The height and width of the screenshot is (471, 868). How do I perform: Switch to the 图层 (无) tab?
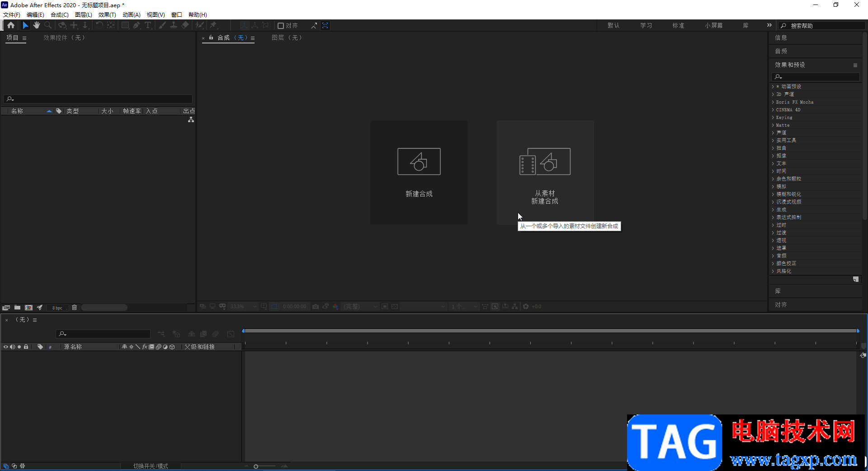pyautogui.click(x=287, y=38)
